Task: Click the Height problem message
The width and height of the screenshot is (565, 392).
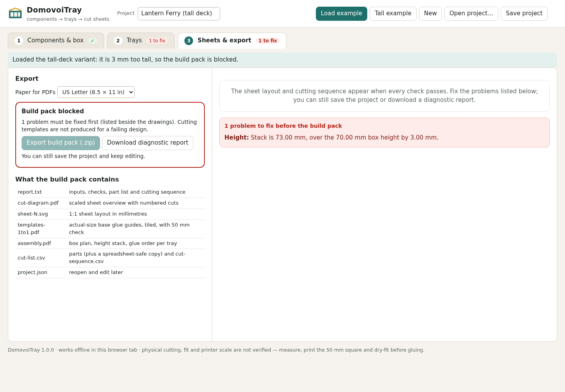Action: point(332,138)
